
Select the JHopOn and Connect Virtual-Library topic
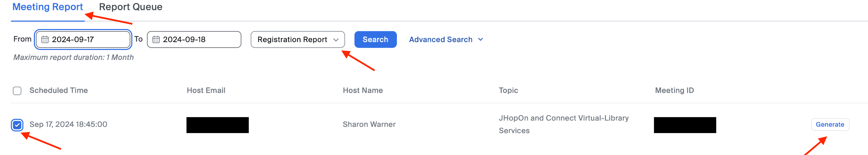pyautogui.click(x=563, y=124)
